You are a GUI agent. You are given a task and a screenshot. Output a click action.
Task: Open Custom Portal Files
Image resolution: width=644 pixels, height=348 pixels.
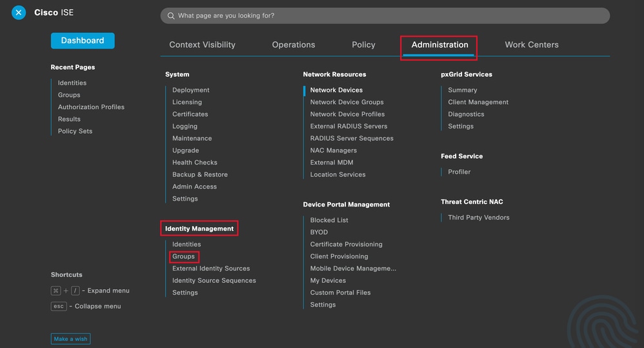point(340,292)
